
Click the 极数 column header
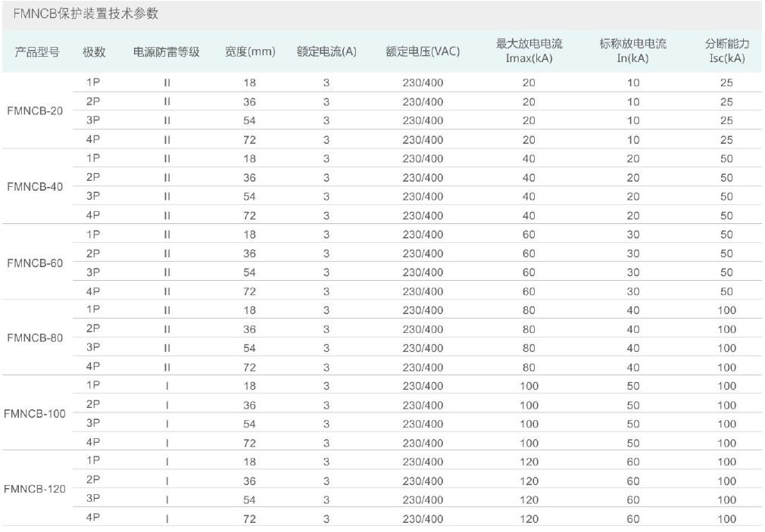(94, 51)
